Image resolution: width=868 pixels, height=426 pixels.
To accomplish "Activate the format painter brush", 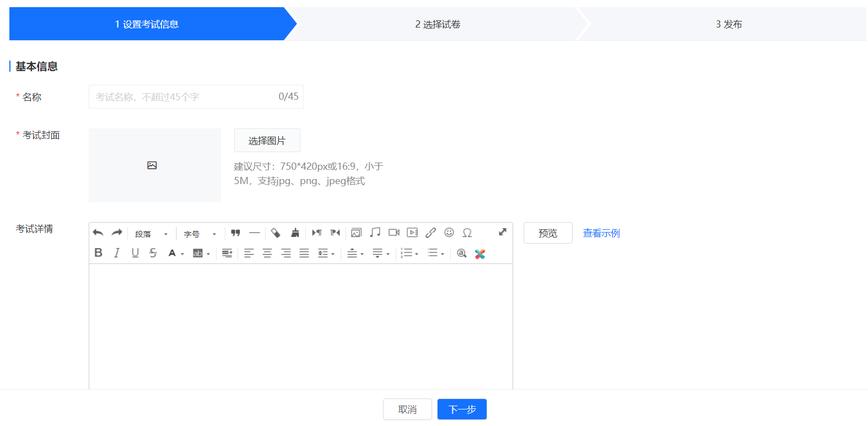I will point(295,233).
